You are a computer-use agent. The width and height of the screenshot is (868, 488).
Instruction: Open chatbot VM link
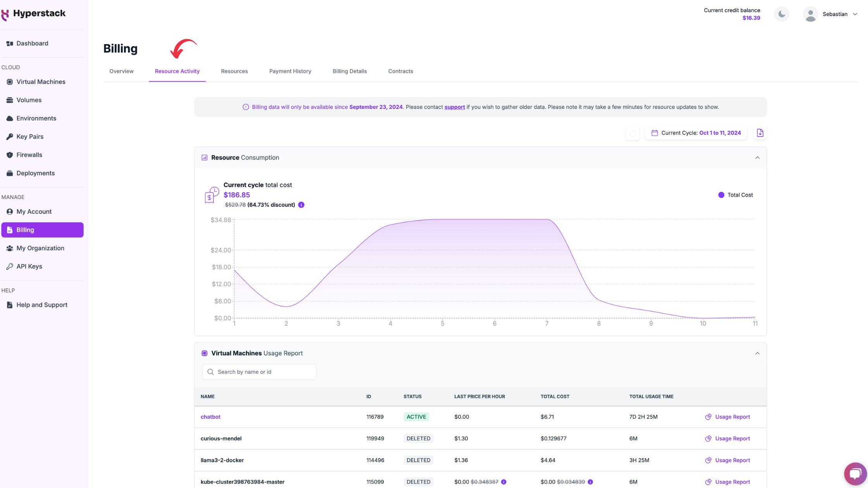[x=210, y=417]
